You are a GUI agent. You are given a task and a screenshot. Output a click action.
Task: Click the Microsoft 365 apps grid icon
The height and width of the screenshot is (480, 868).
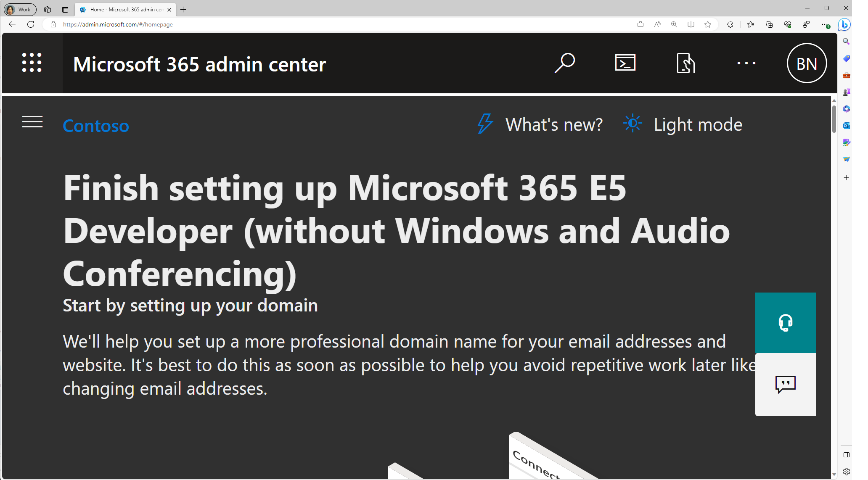tap(31, 62)
